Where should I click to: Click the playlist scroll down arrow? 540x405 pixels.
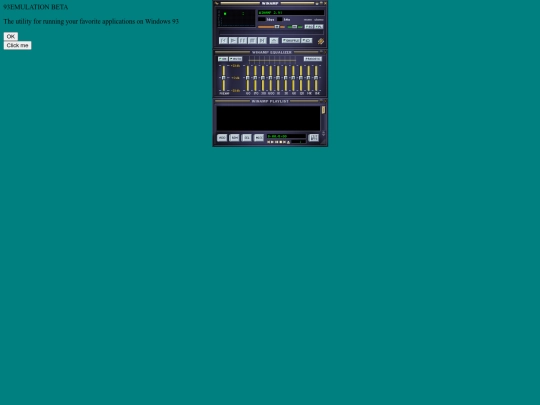click(323, 135)
